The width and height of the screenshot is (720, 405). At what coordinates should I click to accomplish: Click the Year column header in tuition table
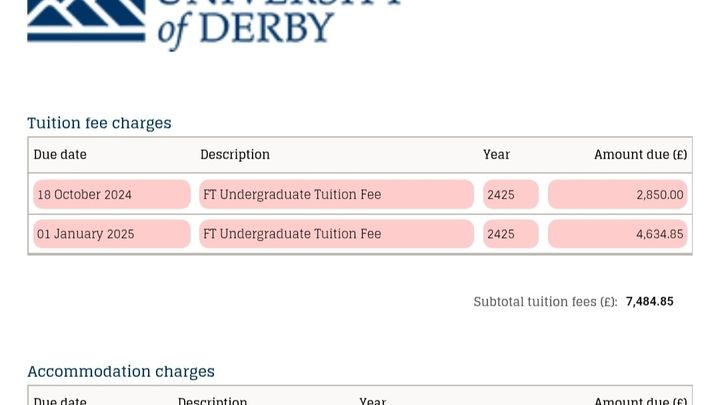(x=496, y=154)
